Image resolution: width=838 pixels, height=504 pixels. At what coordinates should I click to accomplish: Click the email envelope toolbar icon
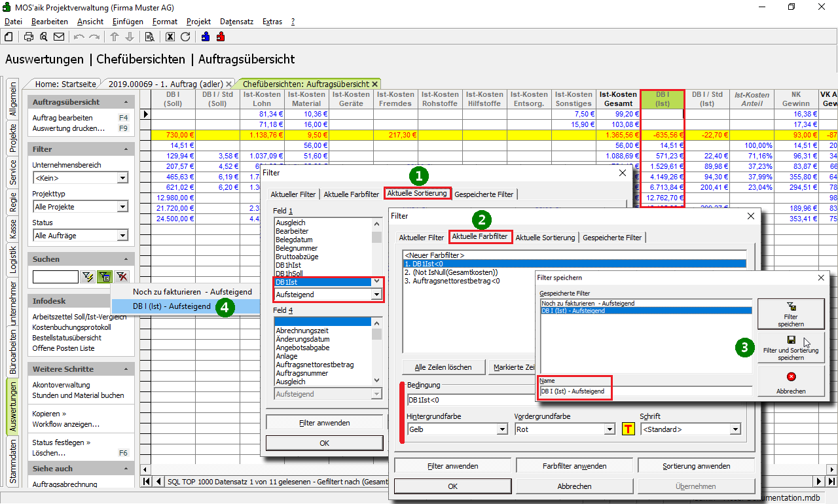59,37
